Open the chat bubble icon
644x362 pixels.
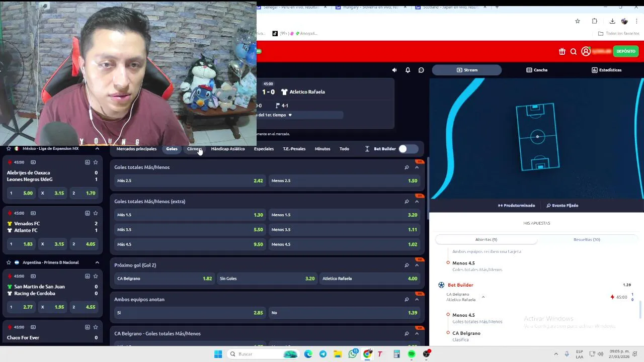pyautogui.click(x=421, y=70)
